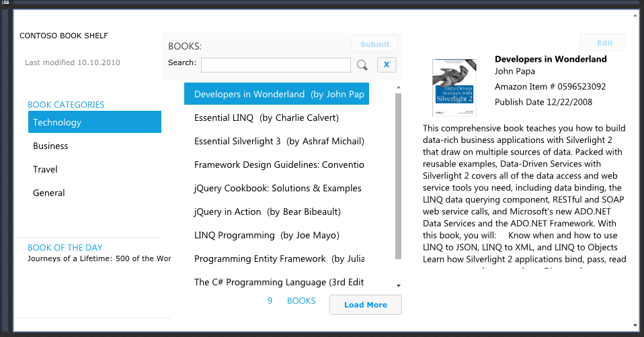Click the magnifying glass search icon
The image size is (644, 337).
[362, 64]
